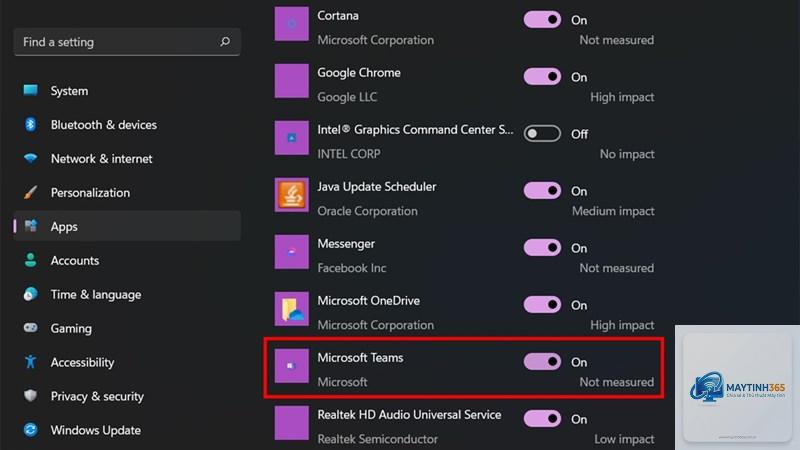Image resolution: width=800 pixels, height=450 pixels.
Task: Select the Apps sidebar item
Action: (127, 226)
